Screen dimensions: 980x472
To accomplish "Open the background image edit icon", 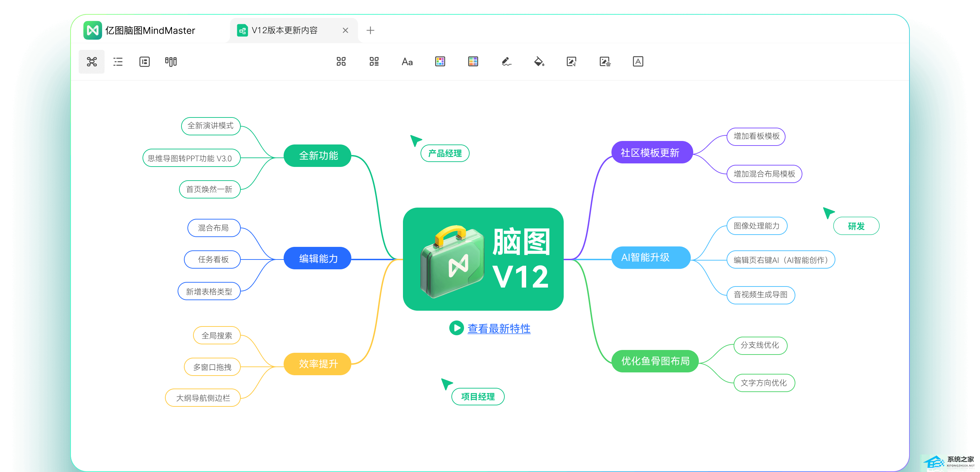I will [x=572, y=62].
